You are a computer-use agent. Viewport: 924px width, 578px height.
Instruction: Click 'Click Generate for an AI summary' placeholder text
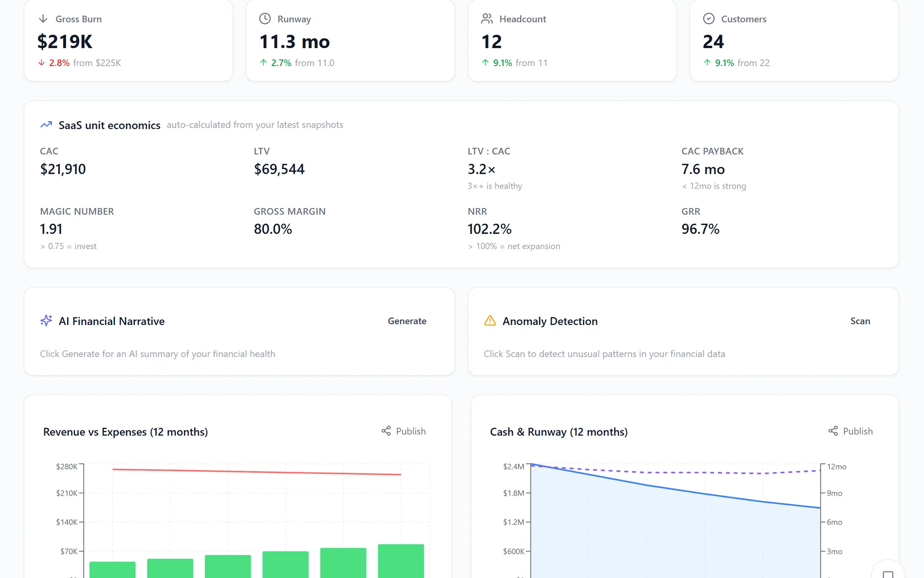pos(158,354)
